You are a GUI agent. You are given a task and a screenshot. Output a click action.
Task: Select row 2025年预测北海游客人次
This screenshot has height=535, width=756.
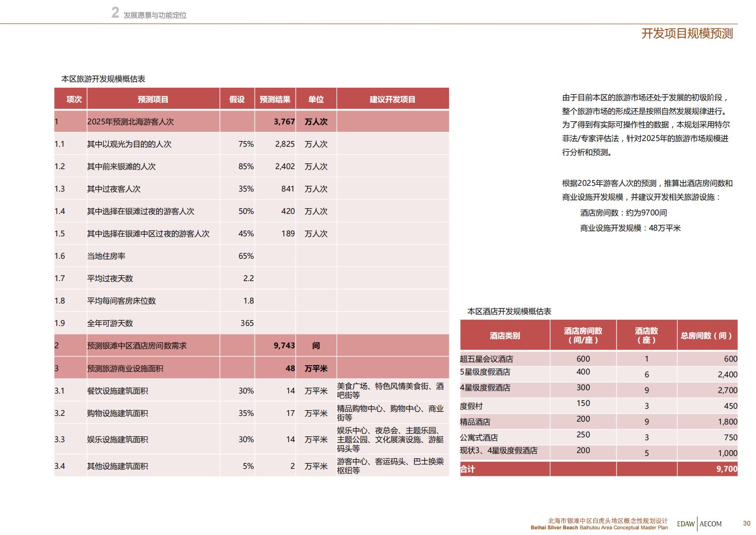251,121
